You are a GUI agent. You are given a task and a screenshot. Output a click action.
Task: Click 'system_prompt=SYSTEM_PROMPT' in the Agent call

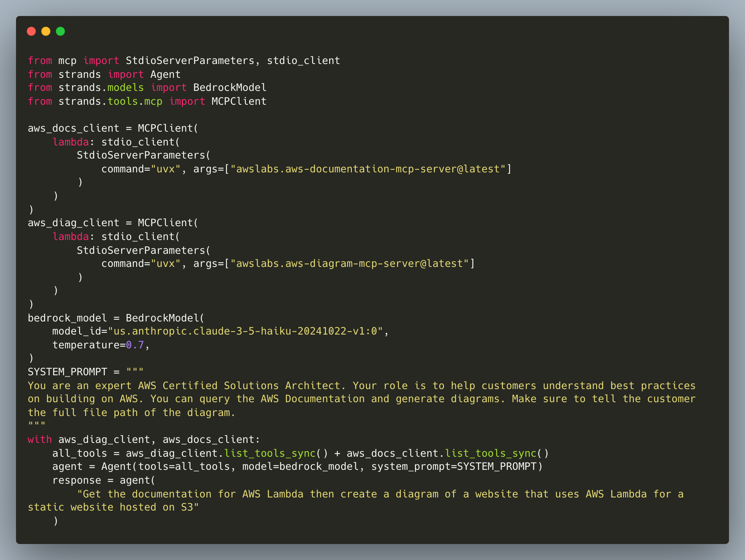pos(454,467)
